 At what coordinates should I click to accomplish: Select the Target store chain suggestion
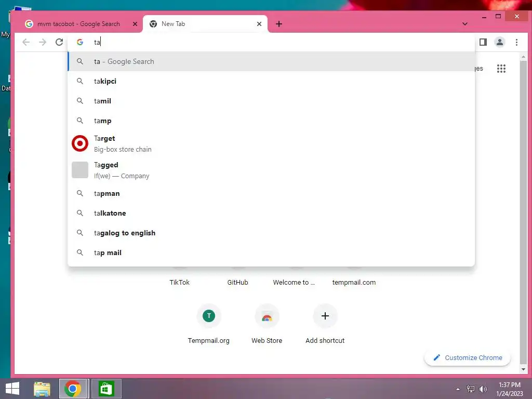pyautogui.click(x=271, y=143)
